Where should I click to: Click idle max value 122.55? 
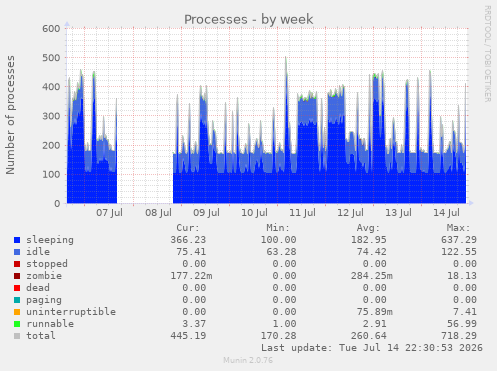(x=459, y=252)
